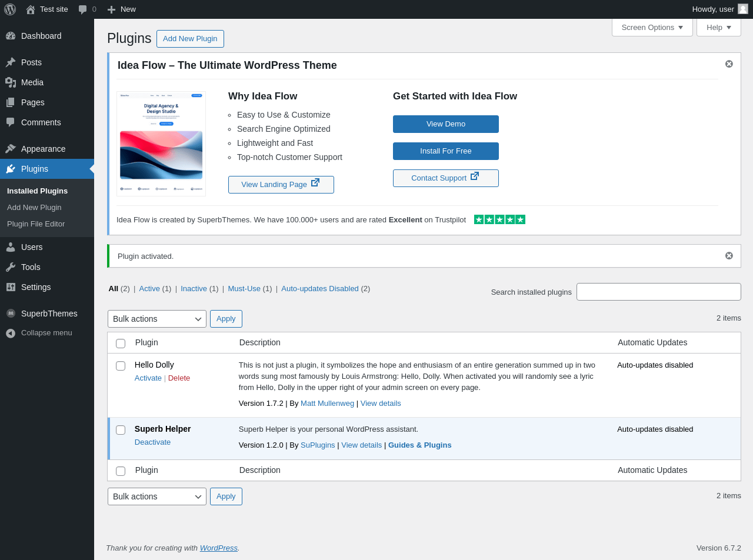Click the plus icon beside New
753x560 pixels.
coord(111,9)
